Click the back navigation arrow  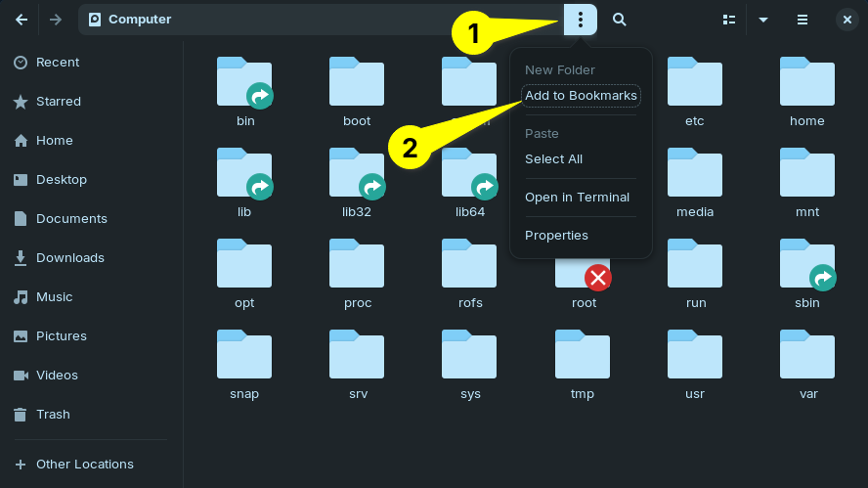[x=22, y=20]
